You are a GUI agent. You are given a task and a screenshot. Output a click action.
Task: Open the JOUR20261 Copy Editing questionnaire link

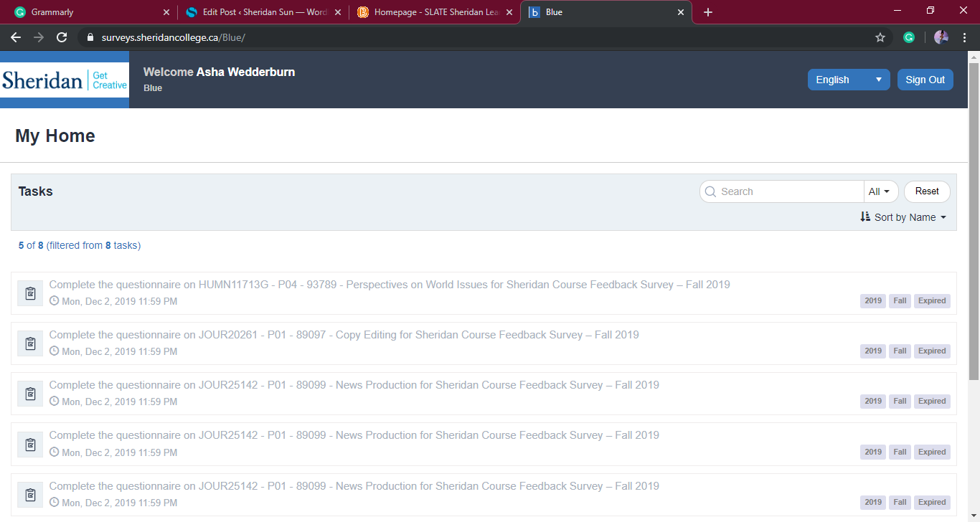pos(344,335)
